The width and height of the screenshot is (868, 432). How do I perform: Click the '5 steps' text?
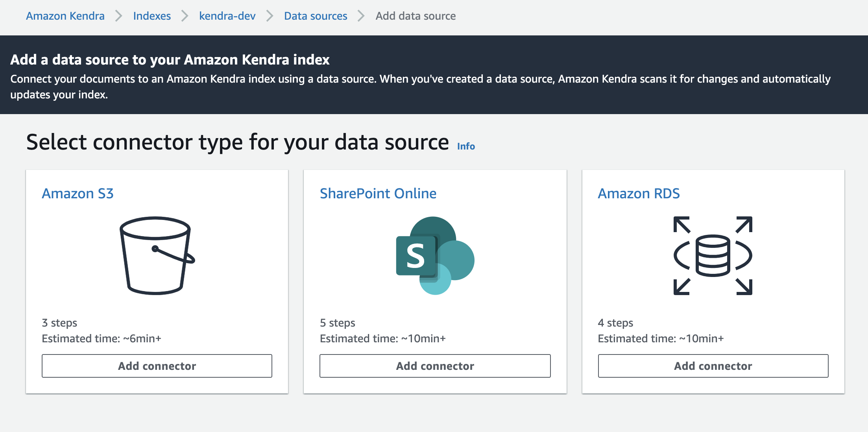pos(338,323)
